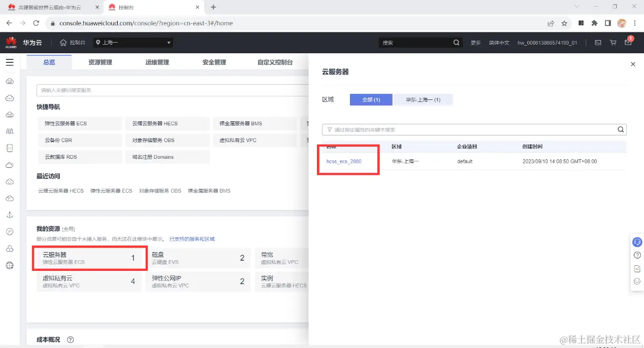Open the 简体中文 language selector
Screen dimensions: 644x348
click(499, 43)
